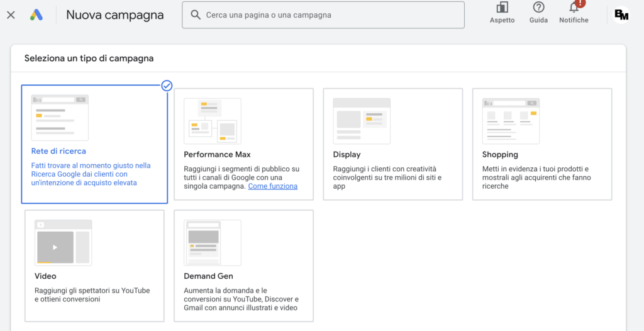Close the Nuova campagna dialog

11,14
